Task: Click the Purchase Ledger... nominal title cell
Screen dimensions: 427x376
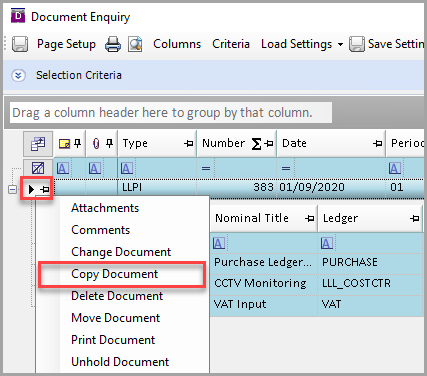Action: pyautogui.click(x=264, y=262)
